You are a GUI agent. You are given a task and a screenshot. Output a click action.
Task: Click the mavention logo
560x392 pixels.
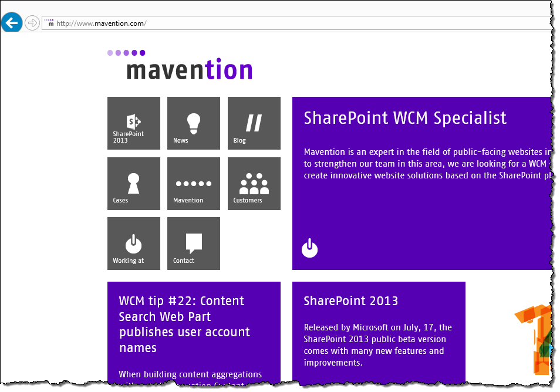click(x=180, y=65)
